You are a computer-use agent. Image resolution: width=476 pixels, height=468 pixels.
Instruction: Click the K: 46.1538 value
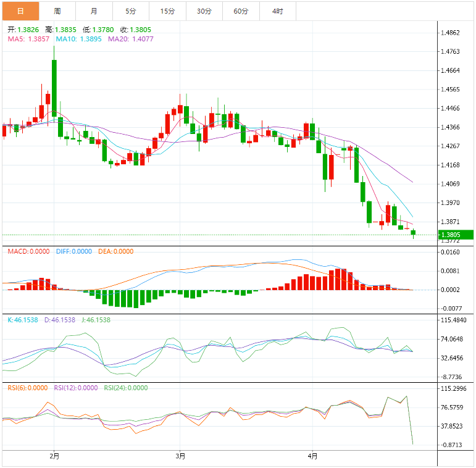click(x=23, y=320)
